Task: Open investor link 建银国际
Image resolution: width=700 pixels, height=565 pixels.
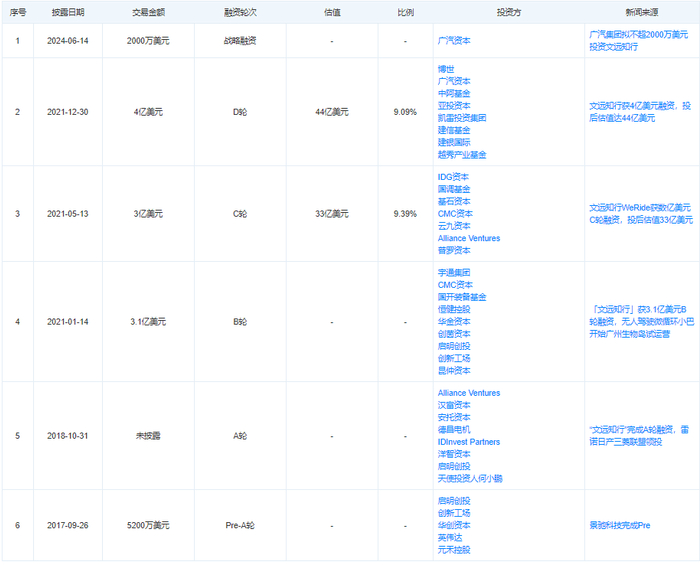Action: pos(454,142)
